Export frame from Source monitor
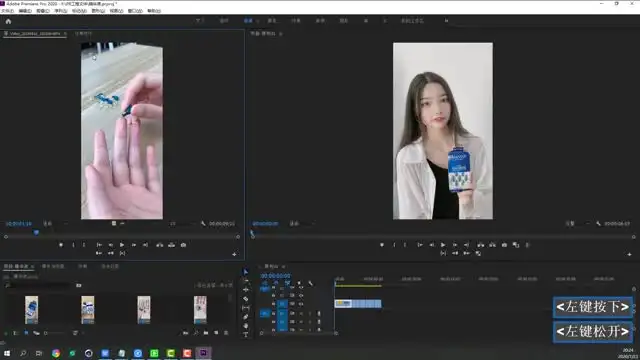 [x=183, y=245]
